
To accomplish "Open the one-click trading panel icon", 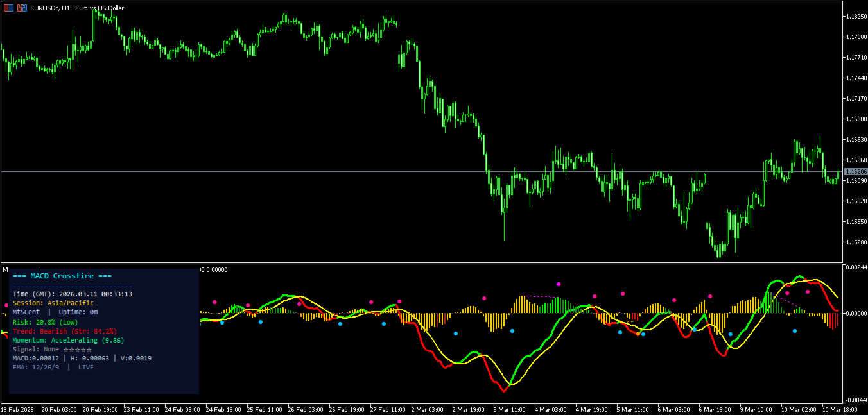I will pyautogui.click(x=8, y=8).
